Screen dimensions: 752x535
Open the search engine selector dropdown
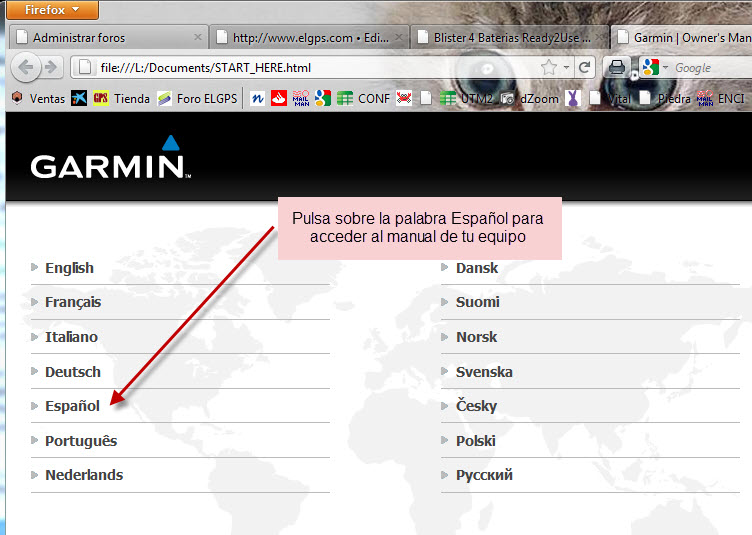click(655, 68)
